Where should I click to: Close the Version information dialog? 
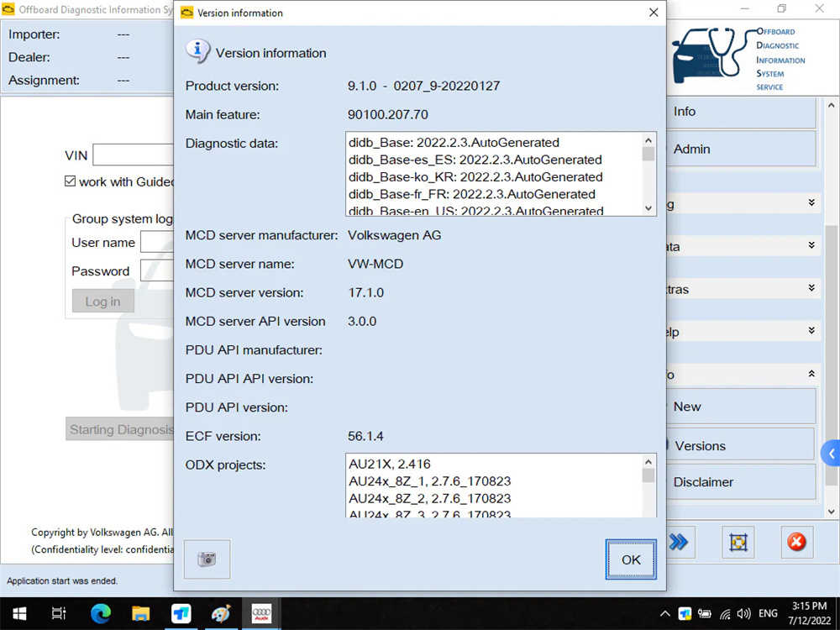click(654, 13)
